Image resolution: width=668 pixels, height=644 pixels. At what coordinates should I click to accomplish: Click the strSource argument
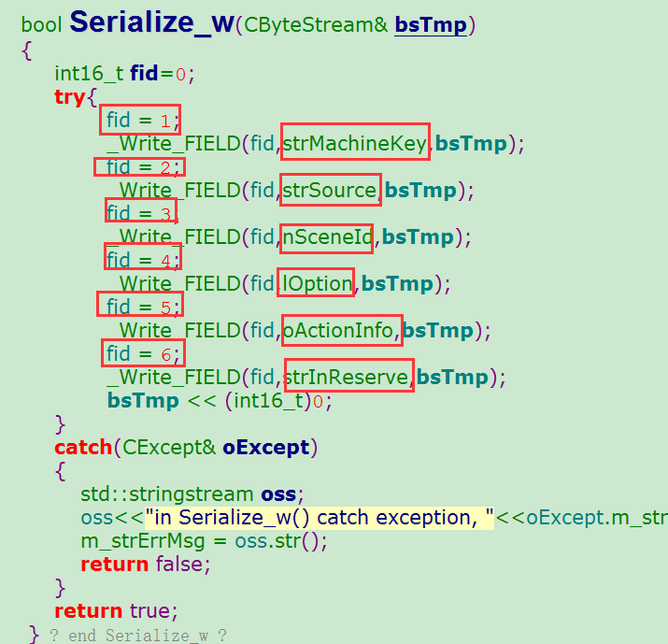[330, 190]
